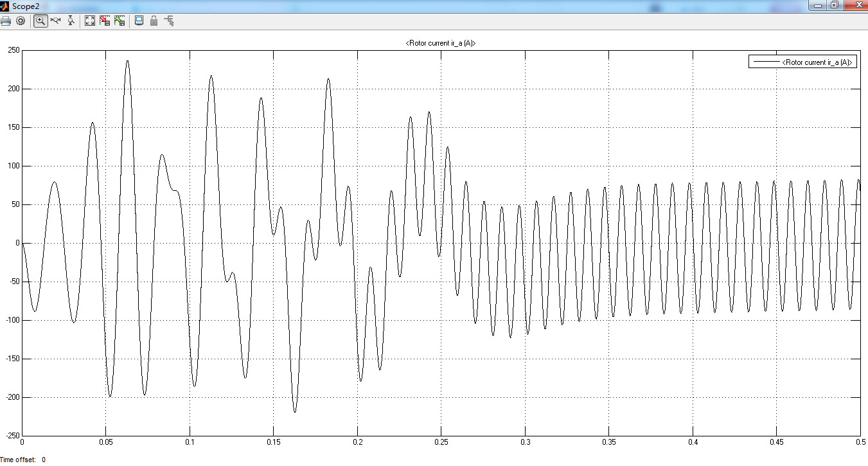Click the 0.25 x-axis tick label
This screenshot has height=466, width=868.
click(x=441, y=442)
